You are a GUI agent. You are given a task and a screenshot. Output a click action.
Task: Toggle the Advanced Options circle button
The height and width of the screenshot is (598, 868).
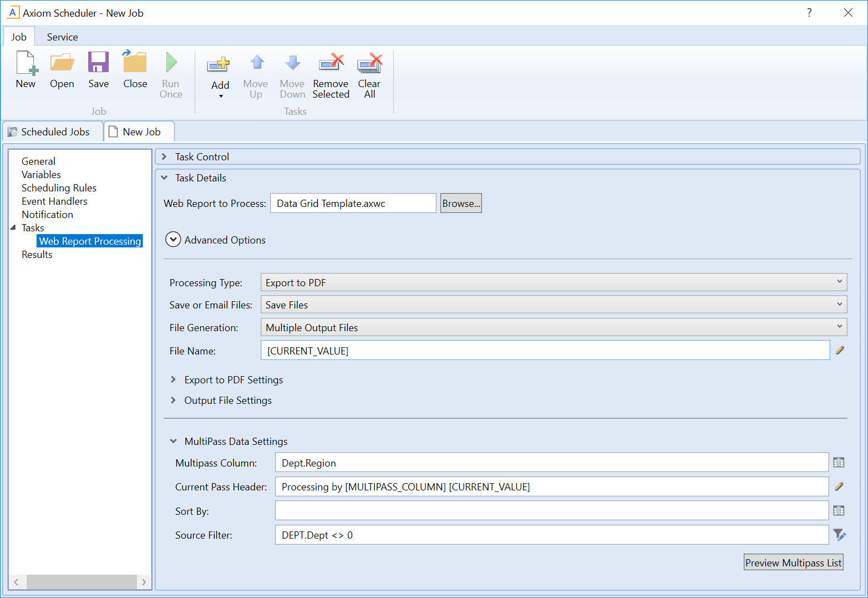tap(173, 240)
